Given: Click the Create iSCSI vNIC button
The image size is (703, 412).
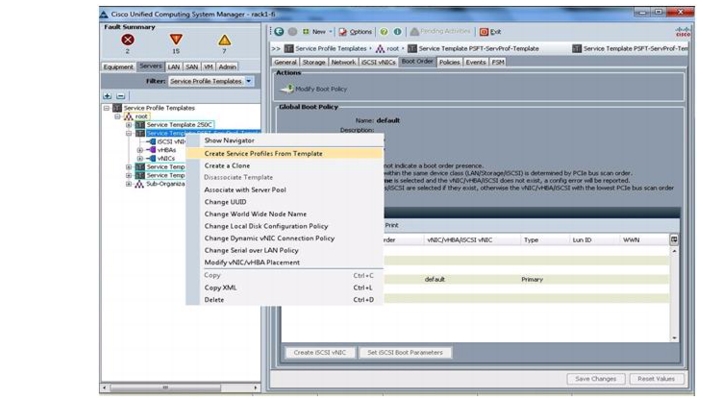Looking at the screenshot, I should point(320,353).
